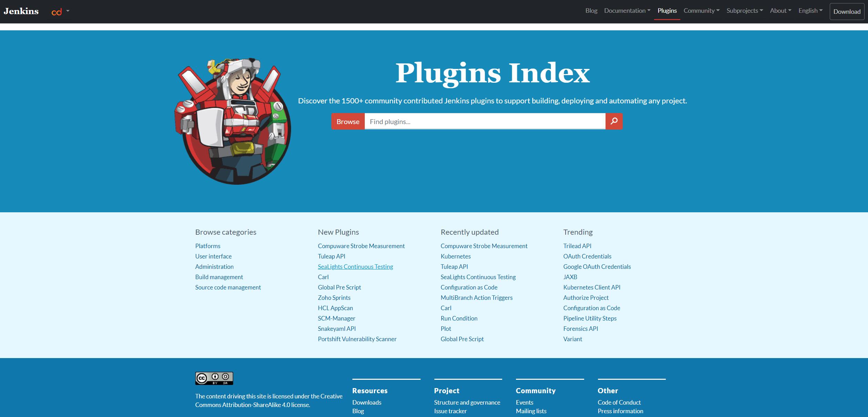The image size is (868, 417).
Task: Select the Plugins tab in navbar
Action: [x=667, y=11]
